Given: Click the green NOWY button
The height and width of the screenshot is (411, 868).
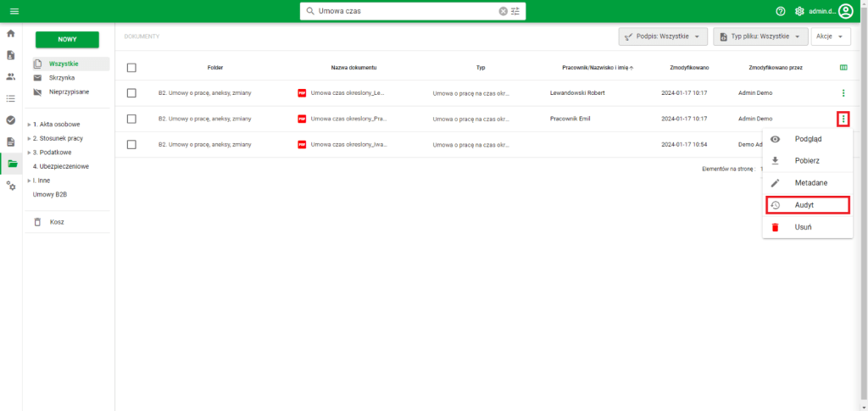Looking at the screenshot, I should tap(67, 40).
